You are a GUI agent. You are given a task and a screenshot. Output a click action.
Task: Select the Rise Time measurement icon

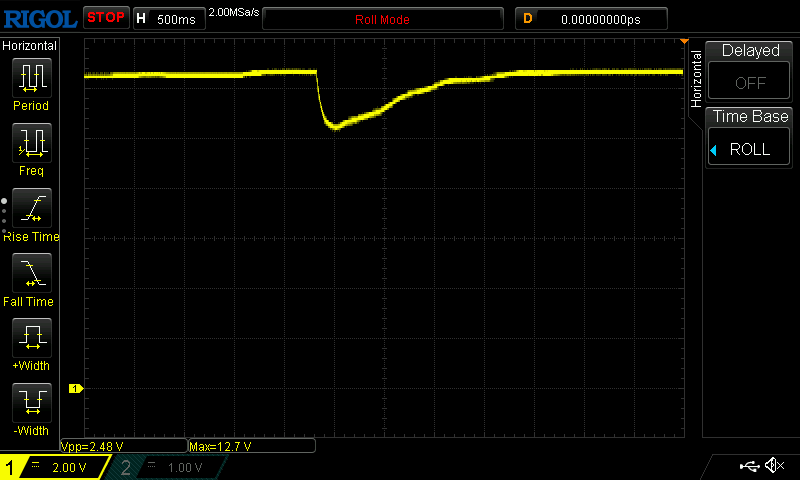point(32,208)
